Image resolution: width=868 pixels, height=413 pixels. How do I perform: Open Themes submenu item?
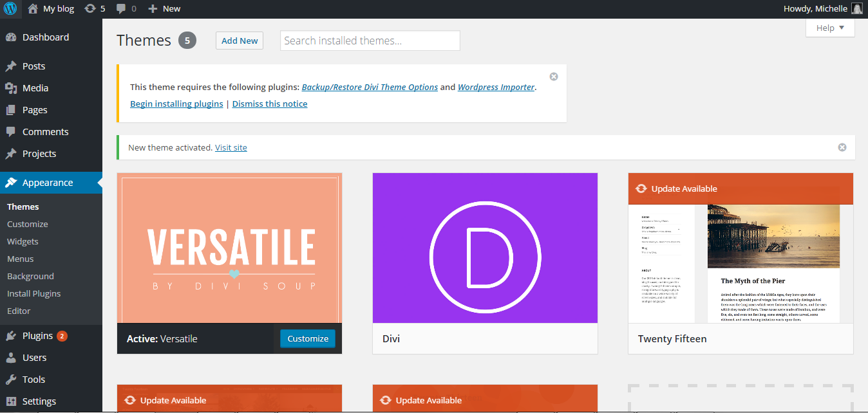click(23, 206)
